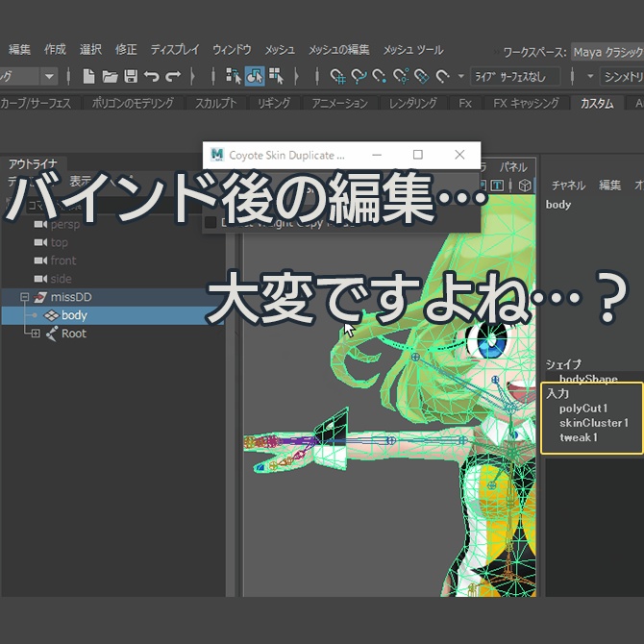Switch to FX キャッシング shelf tab

(x=526, y=103)
